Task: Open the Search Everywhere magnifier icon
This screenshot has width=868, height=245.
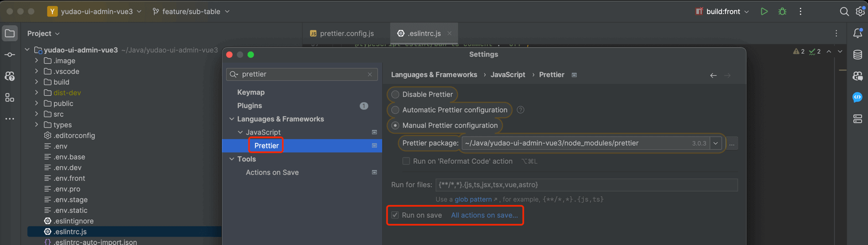Action: pyautogui.click(x=844, y=11)
